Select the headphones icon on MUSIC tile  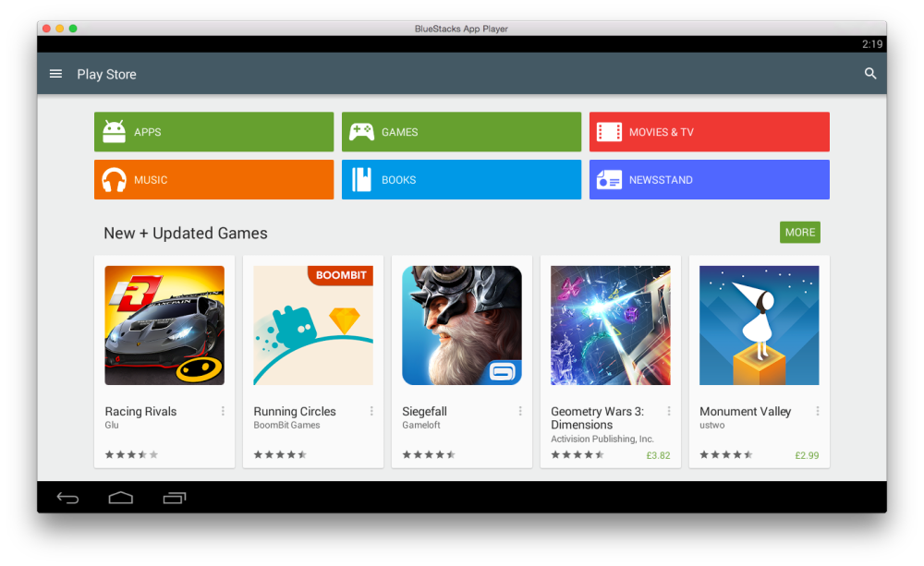click(x=115, y=179)
